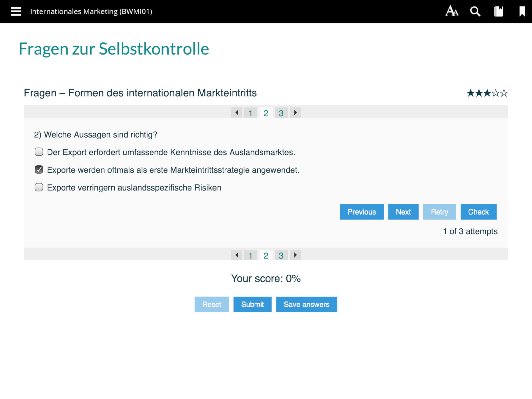Go to question 1 in top pager
Image resolution: width=532 pixels, height=399 pixels.
pos(250,113)
